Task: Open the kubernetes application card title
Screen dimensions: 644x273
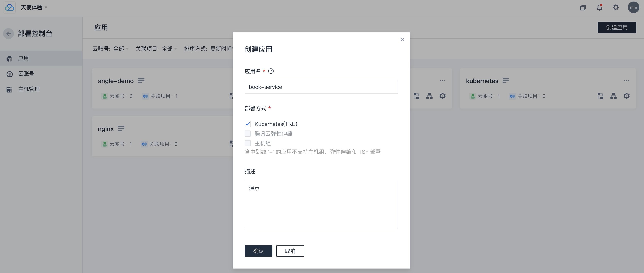Action: (482, 81)
